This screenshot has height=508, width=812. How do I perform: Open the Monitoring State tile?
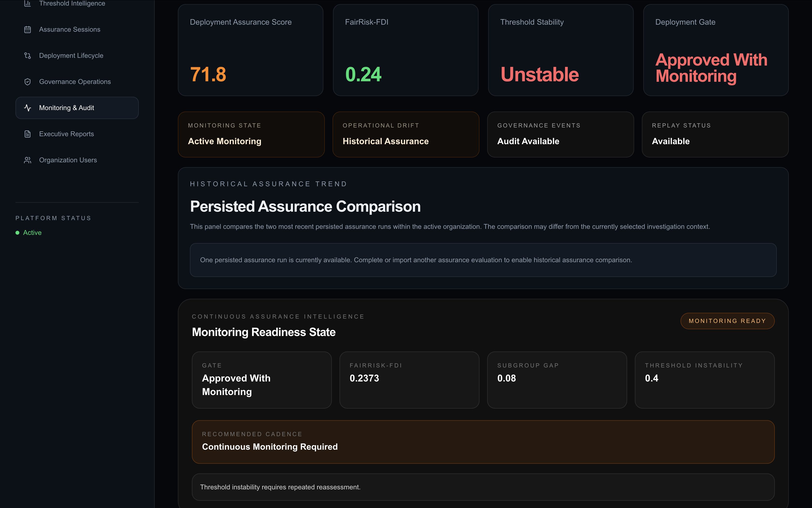(x=251, y=134)
